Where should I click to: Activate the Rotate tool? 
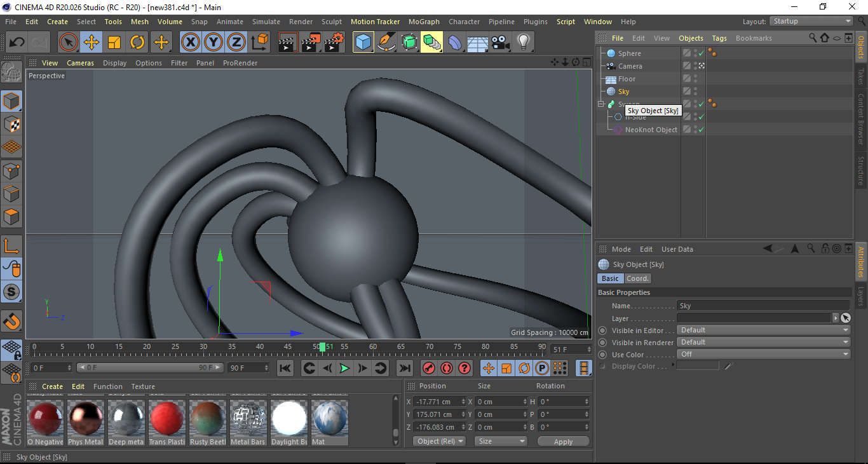[x=137, y=43]
